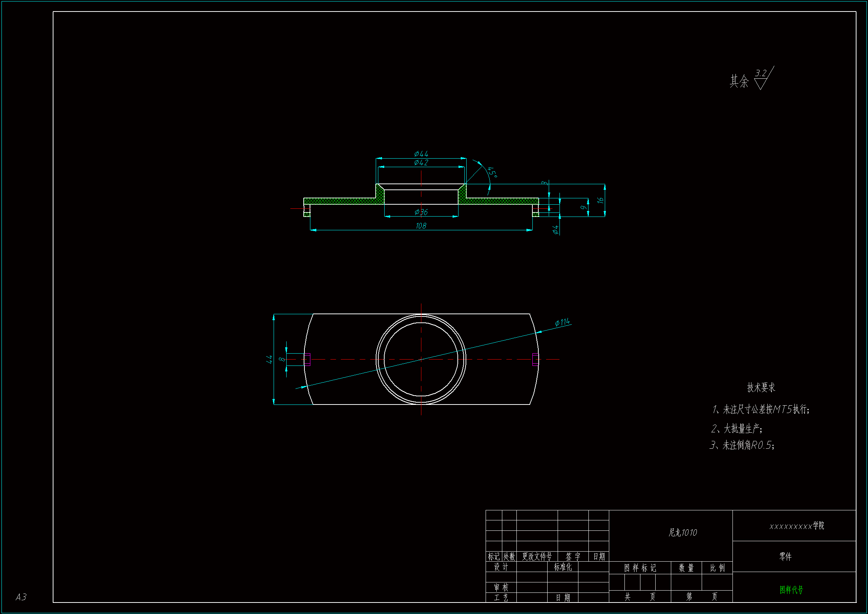Select the 108 length dimension text

[x=421, y=226]
